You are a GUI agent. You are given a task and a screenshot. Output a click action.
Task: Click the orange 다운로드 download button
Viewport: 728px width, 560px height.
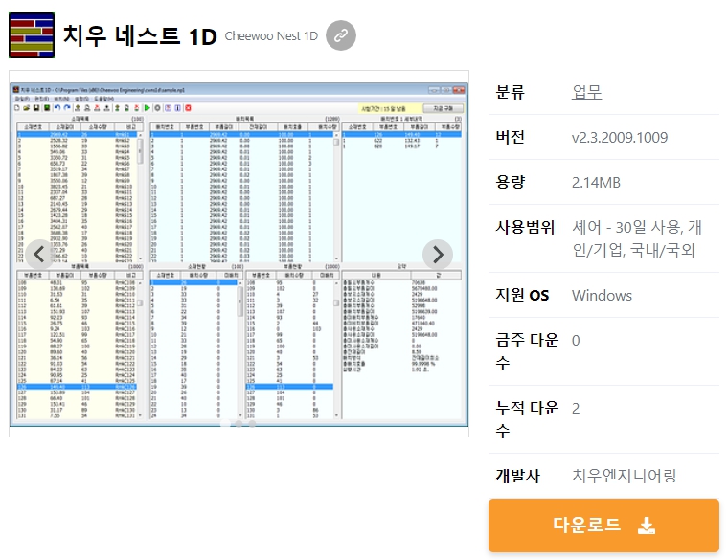click(x=603, y=526)
